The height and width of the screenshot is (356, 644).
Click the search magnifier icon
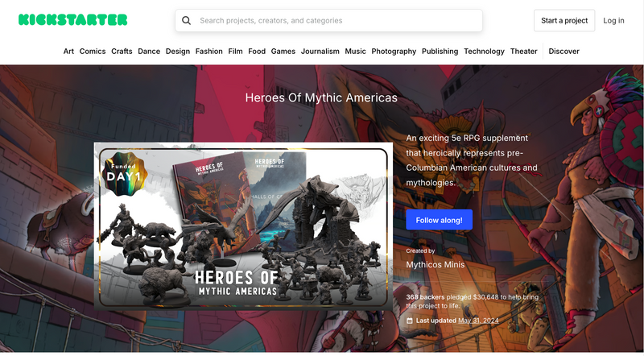tap(187, 21)
